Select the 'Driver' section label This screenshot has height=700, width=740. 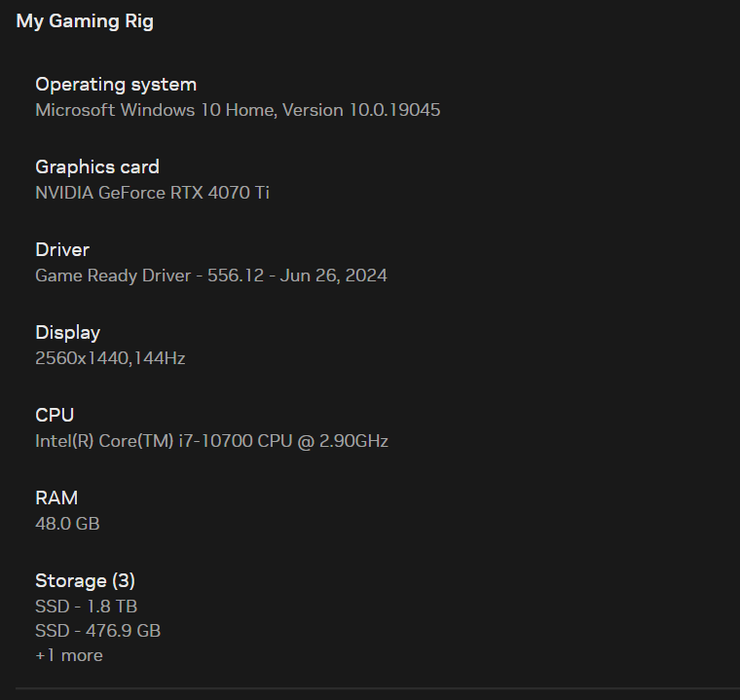(62, 250)
